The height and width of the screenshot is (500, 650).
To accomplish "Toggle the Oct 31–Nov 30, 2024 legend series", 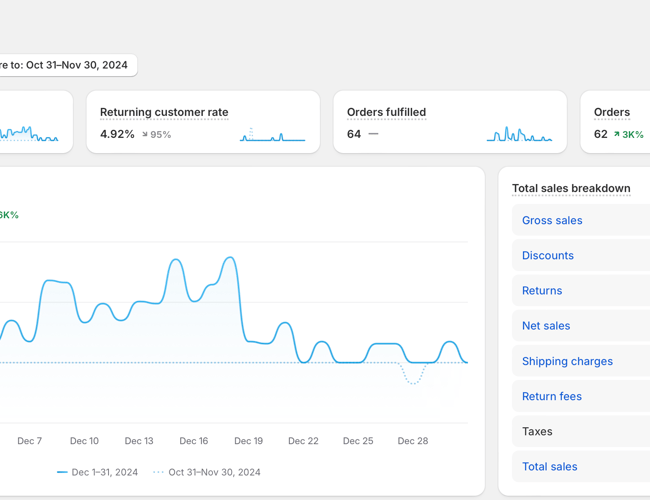I will (x=207, y=472).
